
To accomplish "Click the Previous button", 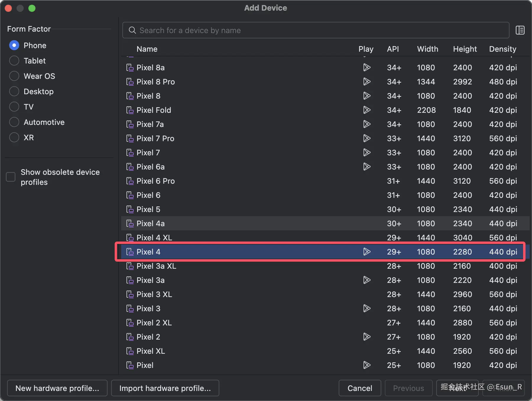I will coord(408,388).
